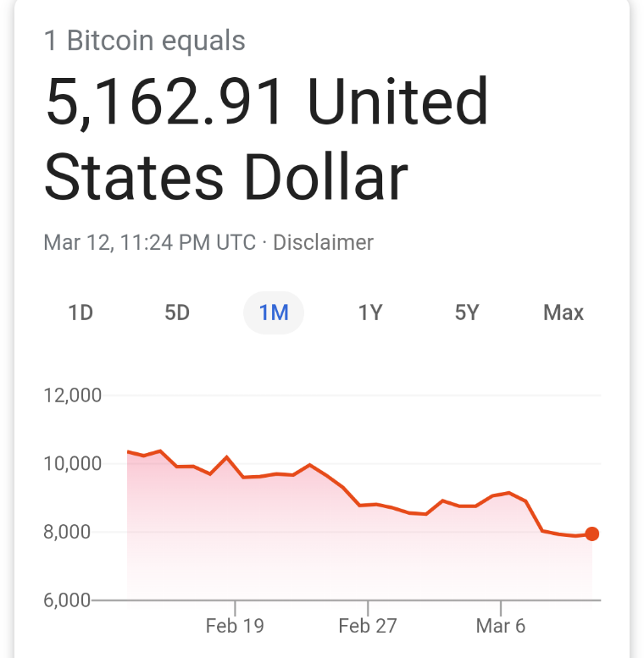
Task: Click the chart line peak above Feb 19
Action: pos(227,456)
